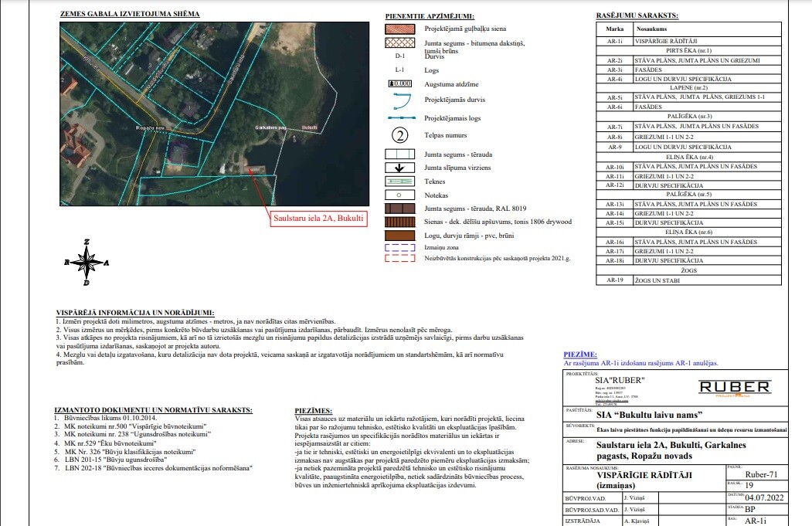Click the client 'SIA "Bukultu laivu nams"'
812x526 pixels.
(x=650, y=415)
